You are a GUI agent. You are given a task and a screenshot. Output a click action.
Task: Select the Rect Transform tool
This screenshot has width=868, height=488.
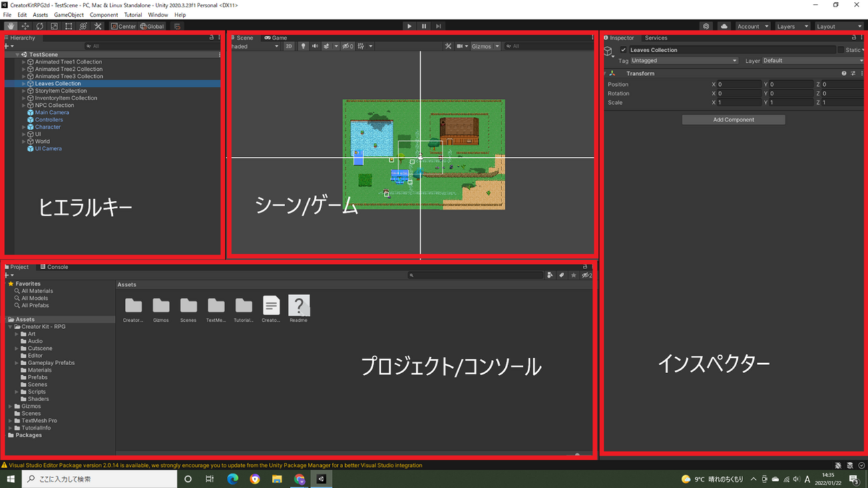[x=69, y=26]
